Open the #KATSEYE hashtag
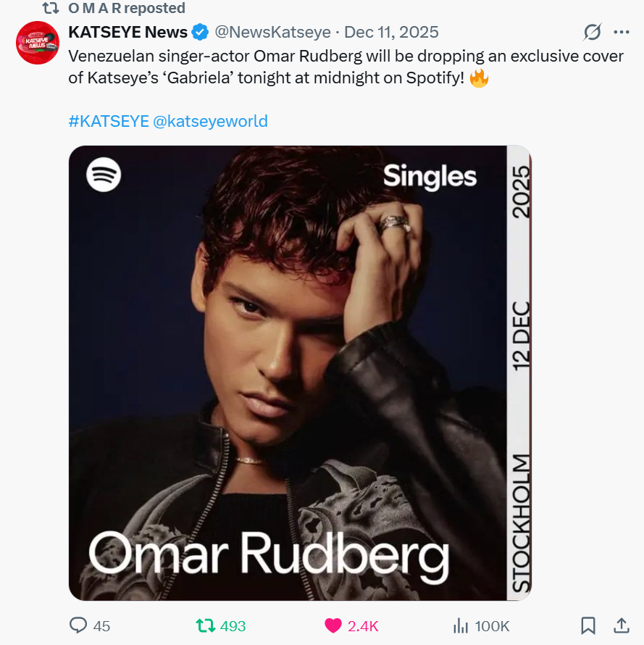Screen dimensions: 644x645 [x=109, y=121]
